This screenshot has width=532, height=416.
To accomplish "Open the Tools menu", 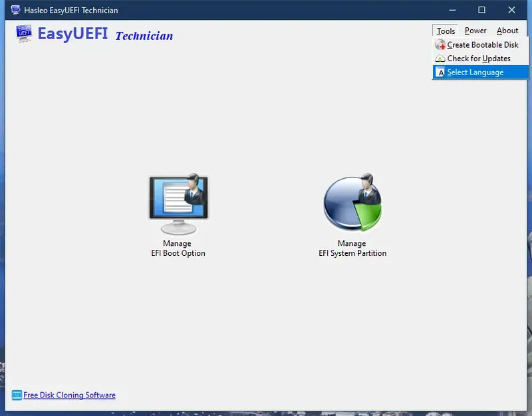I will [446, 31].
